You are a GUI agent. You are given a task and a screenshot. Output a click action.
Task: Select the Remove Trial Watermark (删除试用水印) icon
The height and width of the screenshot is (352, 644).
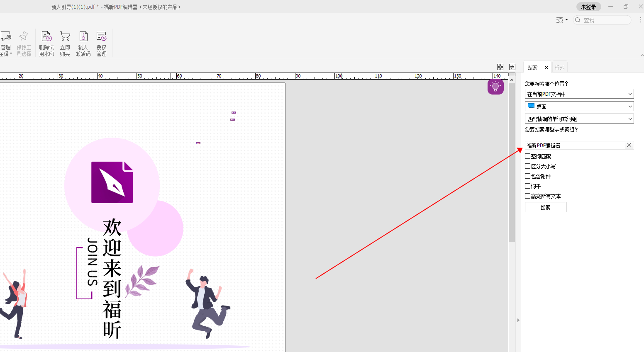pyautogui.click(x=46, y=37)
